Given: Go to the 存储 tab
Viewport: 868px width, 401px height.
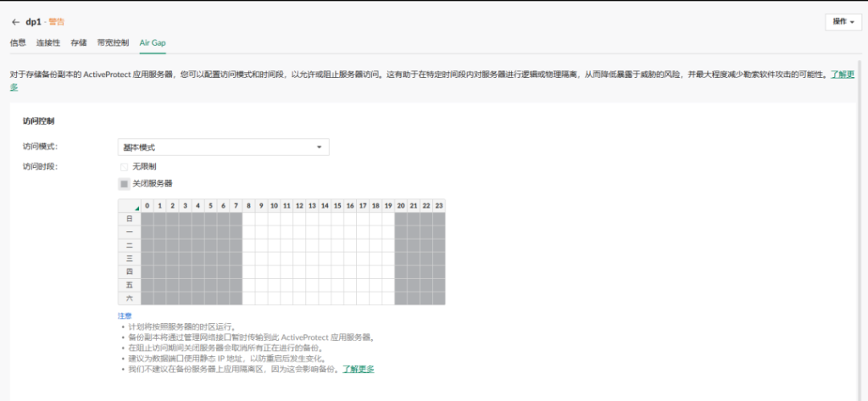Looking at the screenshot, I should pyautogui.click(x=79, y=42).
